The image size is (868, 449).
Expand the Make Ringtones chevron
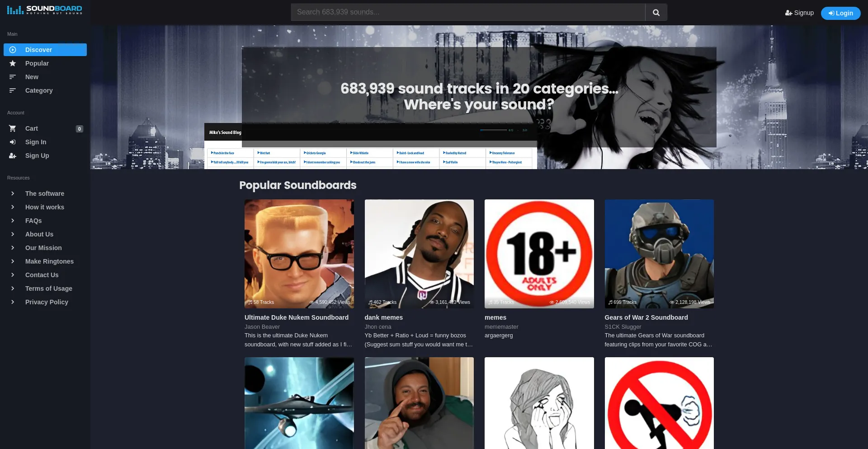[x=13, y=261]
